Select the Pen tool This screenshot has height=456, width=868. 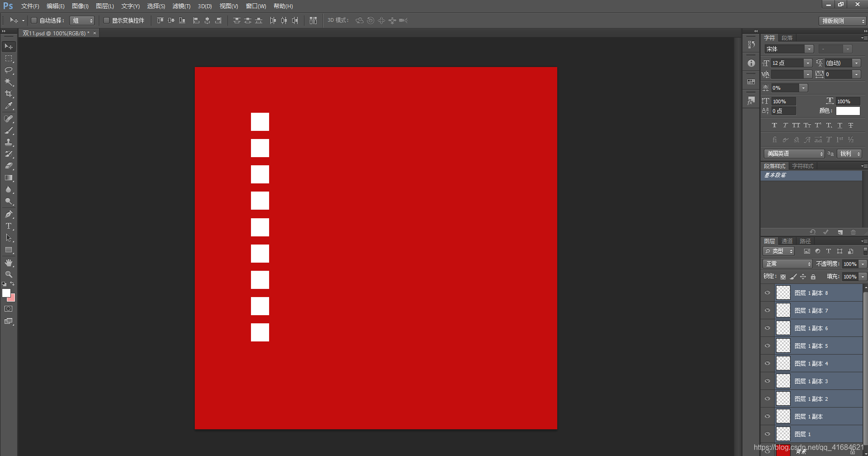click(x=9, y=214)
